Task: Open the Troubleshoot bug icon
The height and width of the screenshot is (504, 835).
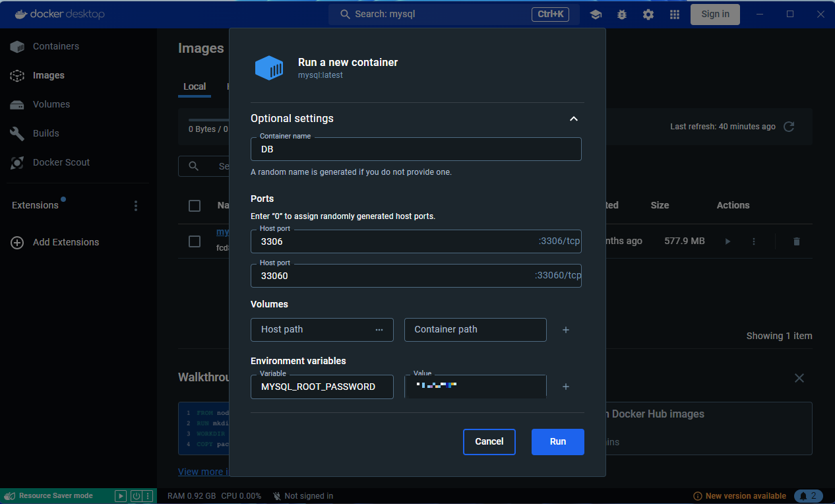Action: [622, 14]
